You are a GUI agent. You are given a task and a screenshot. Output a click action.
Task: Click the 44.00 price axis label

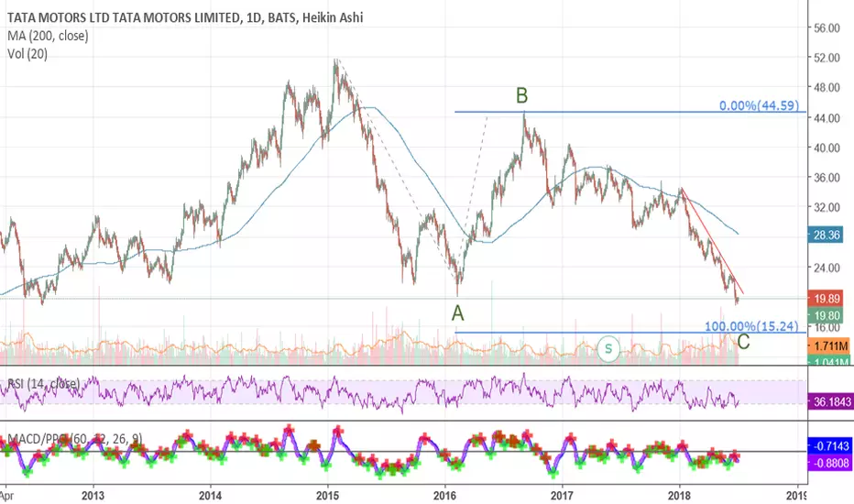tap(827, 117)
